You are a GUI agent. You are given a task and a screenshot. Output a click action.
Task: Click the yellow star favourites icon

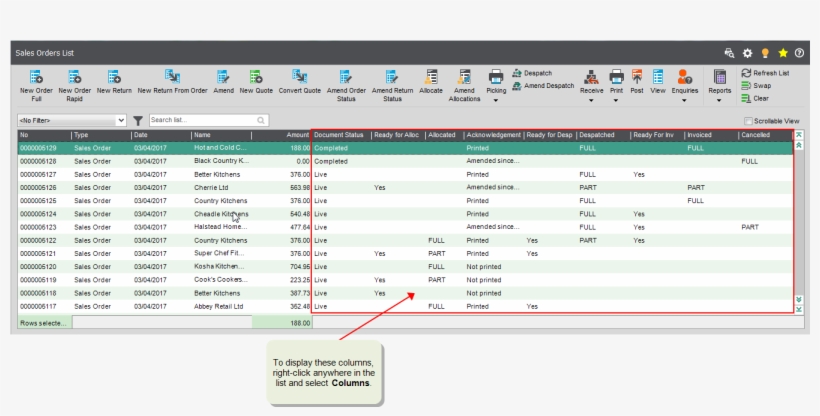coord(783,53)
